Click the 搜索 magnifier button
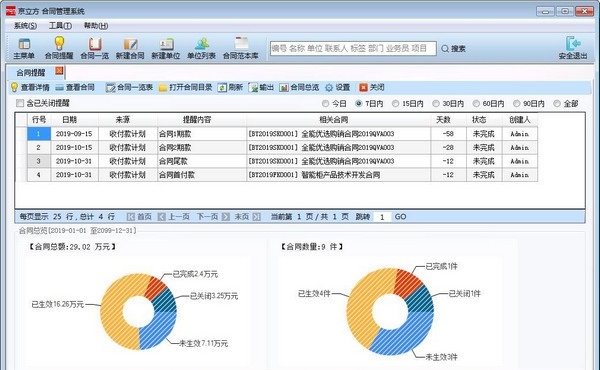 point(454,49)
